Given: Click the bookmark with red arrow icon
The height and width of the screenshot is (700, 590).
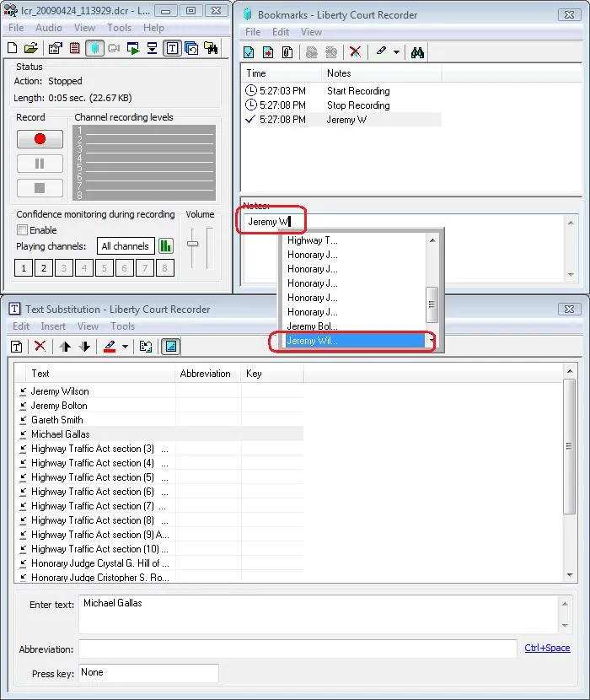Looking at the screenshot, I should coord(268,52).
